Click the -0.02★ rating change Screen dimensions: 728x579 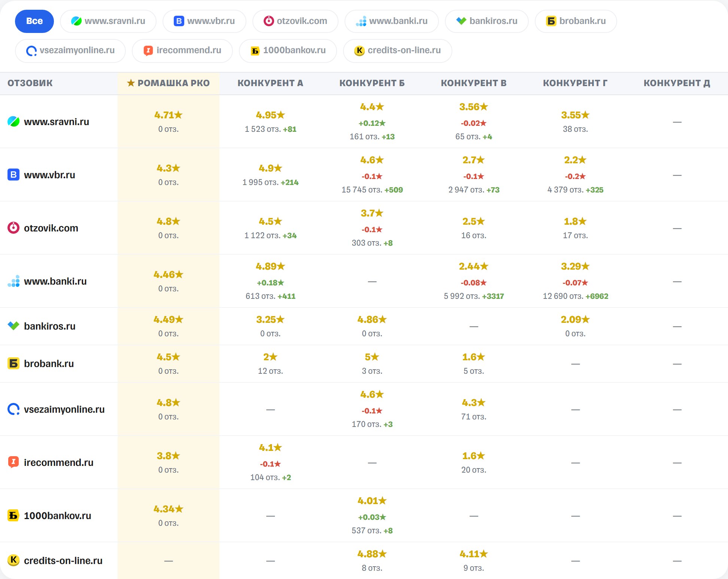point(474,123)
